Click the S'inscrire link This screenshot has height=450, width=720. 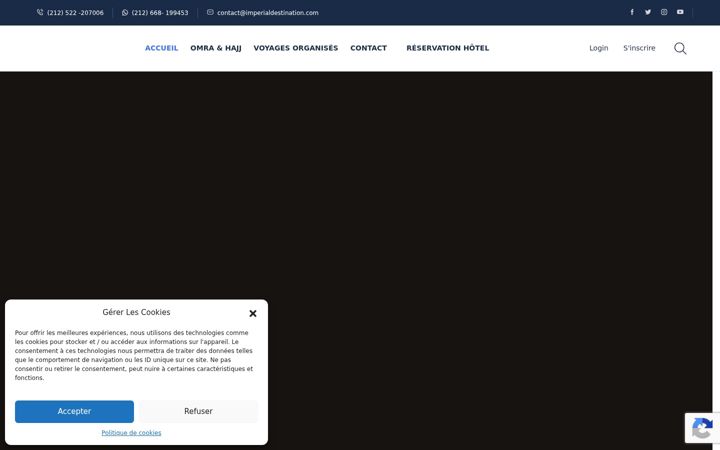(x=639, y=48)
